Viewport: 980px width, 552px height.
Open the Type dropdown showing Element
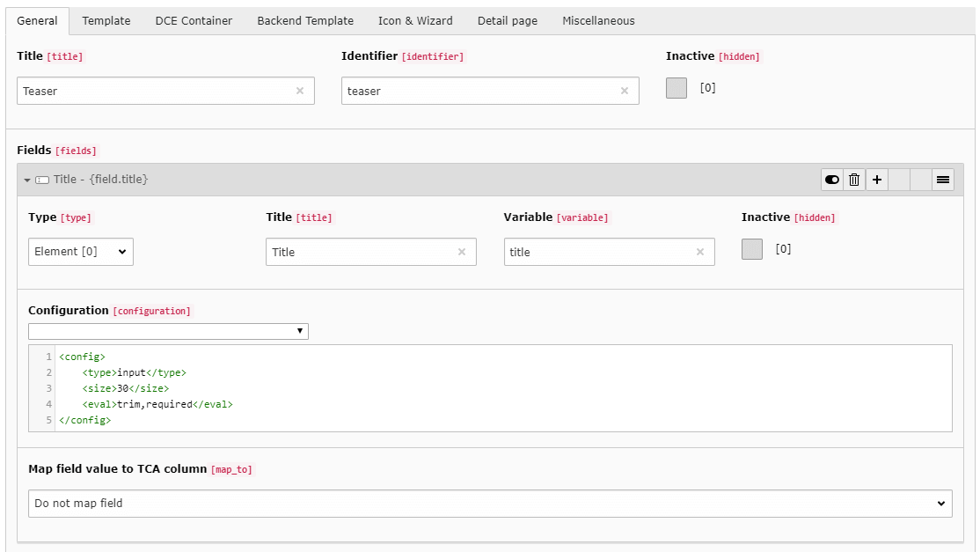[80, 251]
